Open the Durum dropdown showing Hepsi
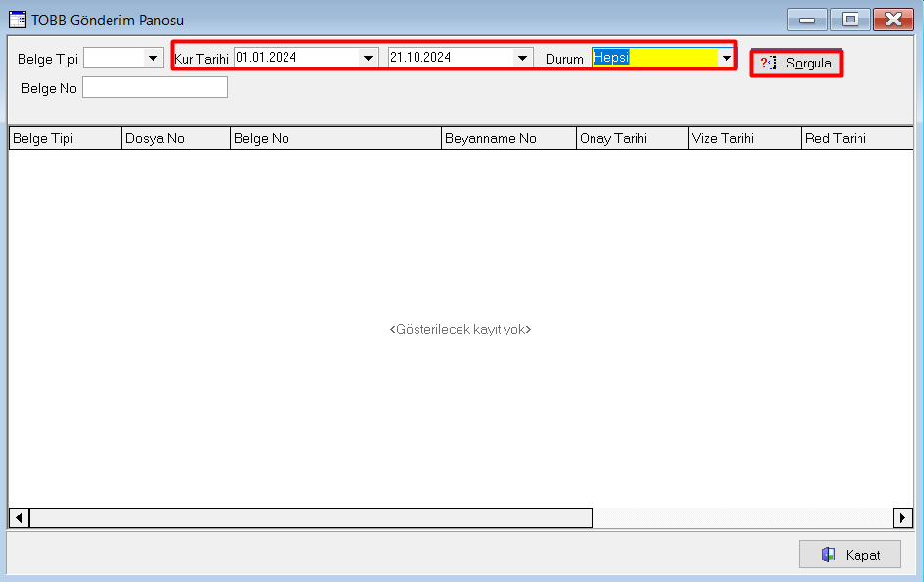Viewport: 924px width, 582px height. pyautogui.click(x=726, y=58)
